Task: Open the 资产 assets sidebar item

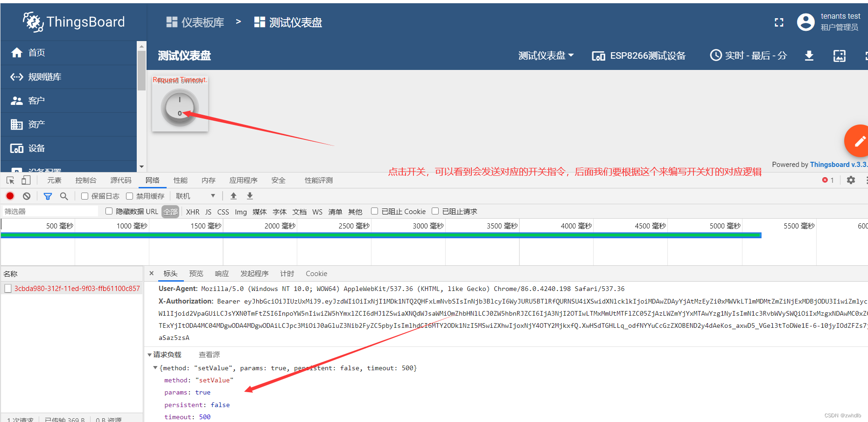Action: click(x=69, y=125)
